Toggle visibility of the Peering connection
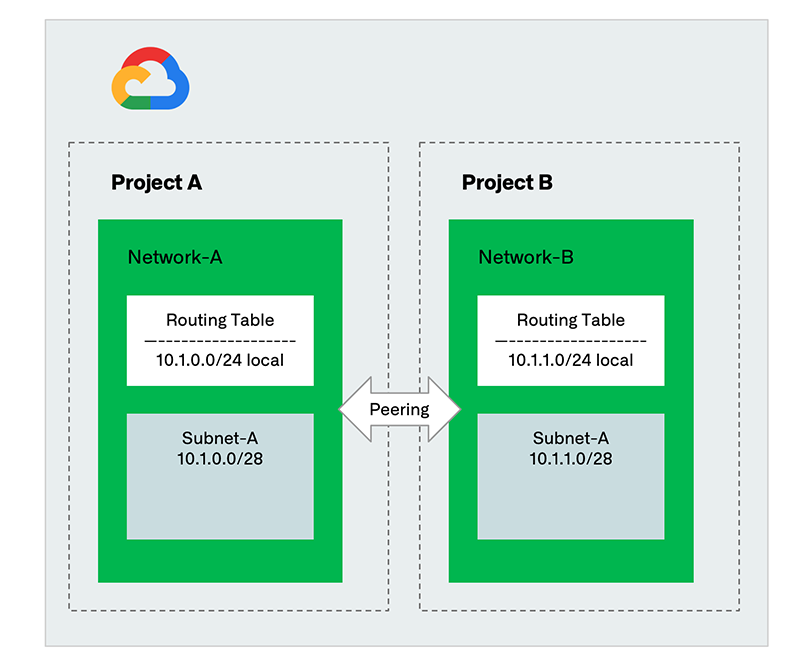 (400, 409)
